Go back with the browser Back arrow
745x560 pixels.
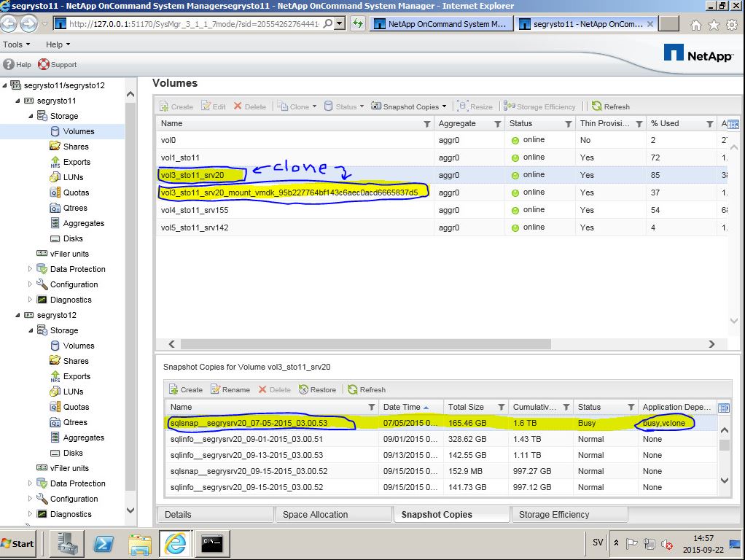click(x=9, y=23)
